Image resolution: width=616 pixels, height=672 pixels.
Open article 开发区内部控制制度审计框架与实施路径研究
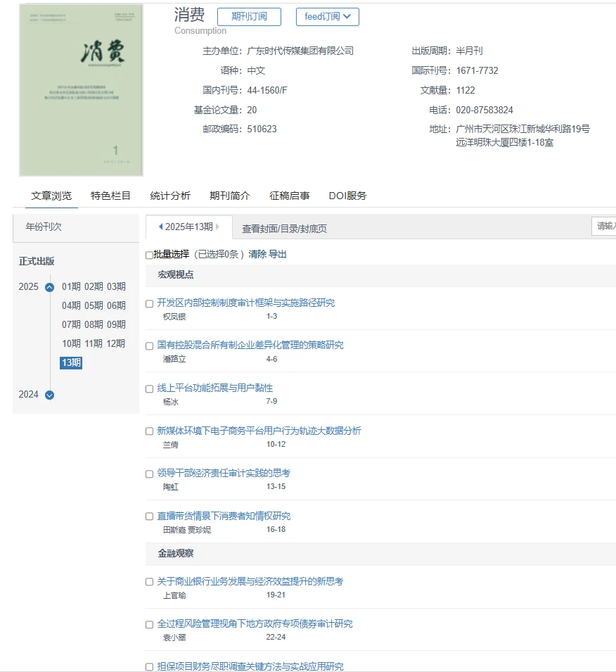246,303
